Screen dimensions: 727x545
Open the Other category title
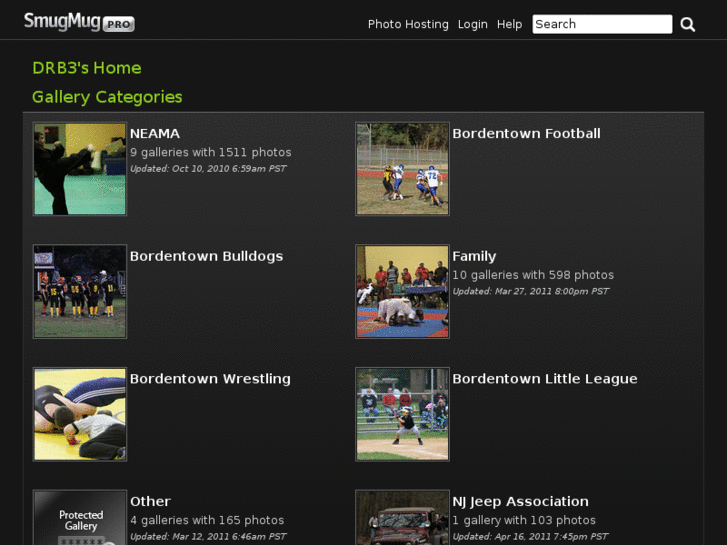click(150, 501)
